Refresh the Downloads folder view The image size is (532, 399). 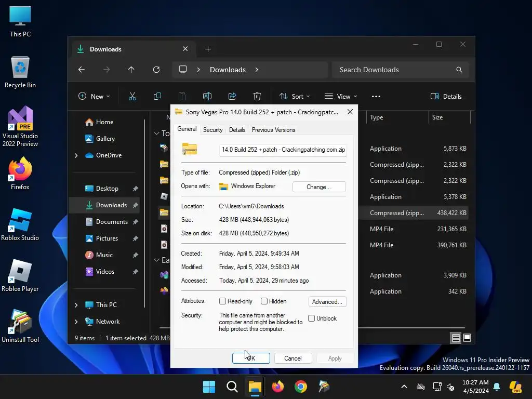coord(156,70)
